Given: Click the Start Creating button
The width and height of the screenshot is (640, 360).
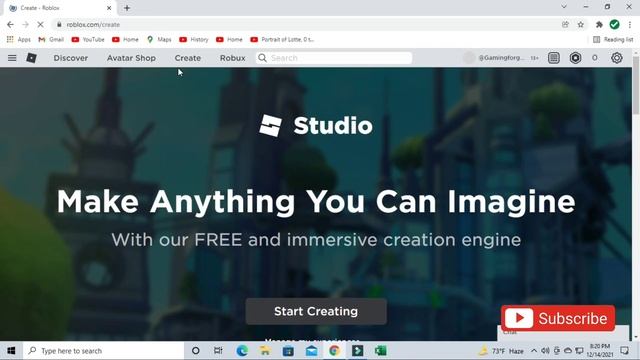Looking at the screenshot, I should (x=316, y=311).
